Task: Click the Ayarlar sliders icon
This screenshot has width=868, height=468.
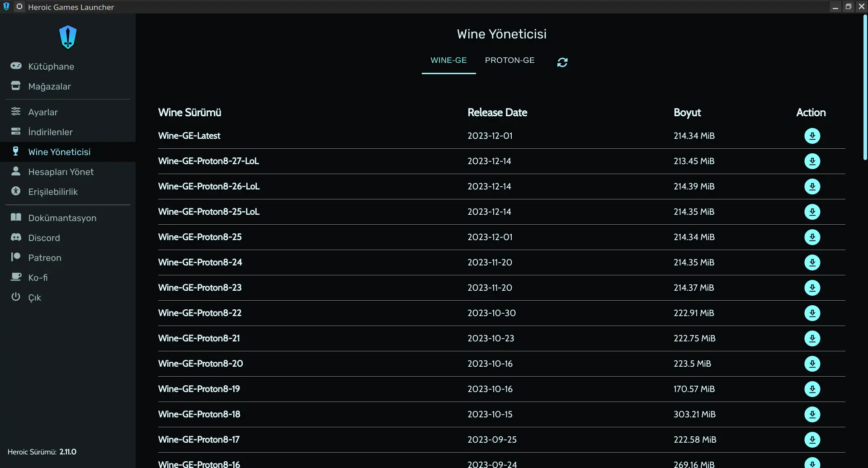Action: [x=16, y=111]
